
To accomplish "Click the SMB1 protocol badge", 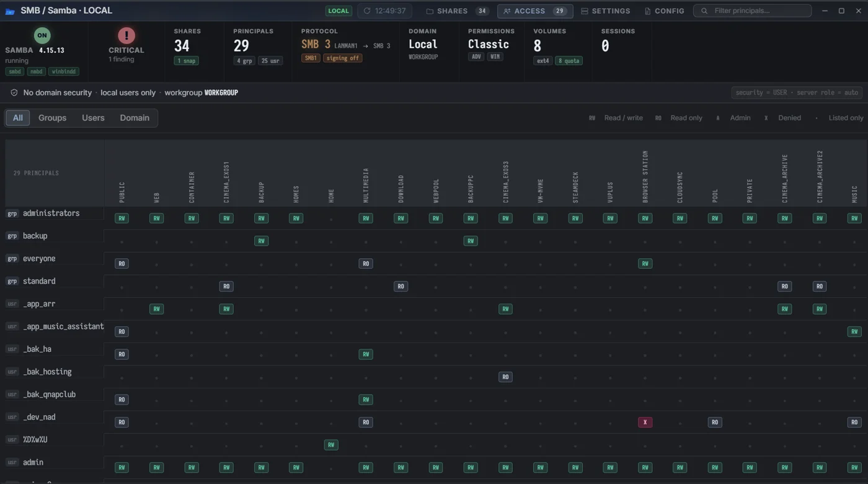I will (311, 58).
